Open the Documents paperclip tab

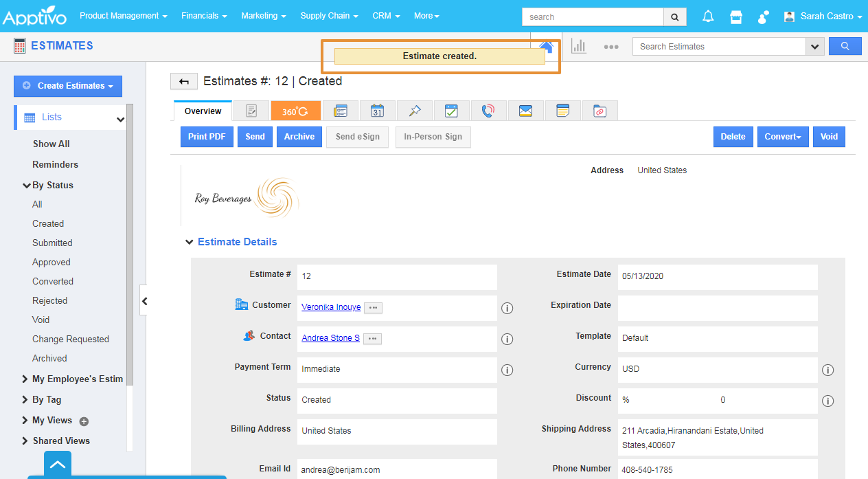(599, 111)
